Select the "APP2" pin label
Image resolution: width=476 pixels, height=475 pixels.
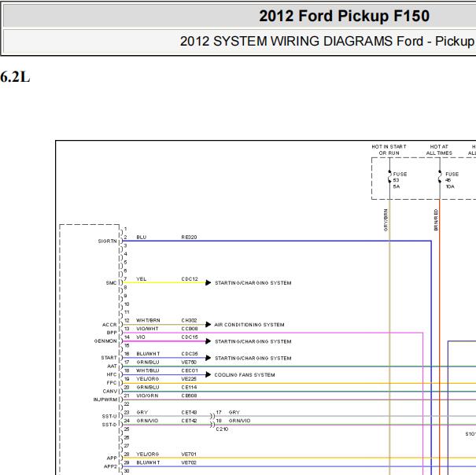pos(110,466)
